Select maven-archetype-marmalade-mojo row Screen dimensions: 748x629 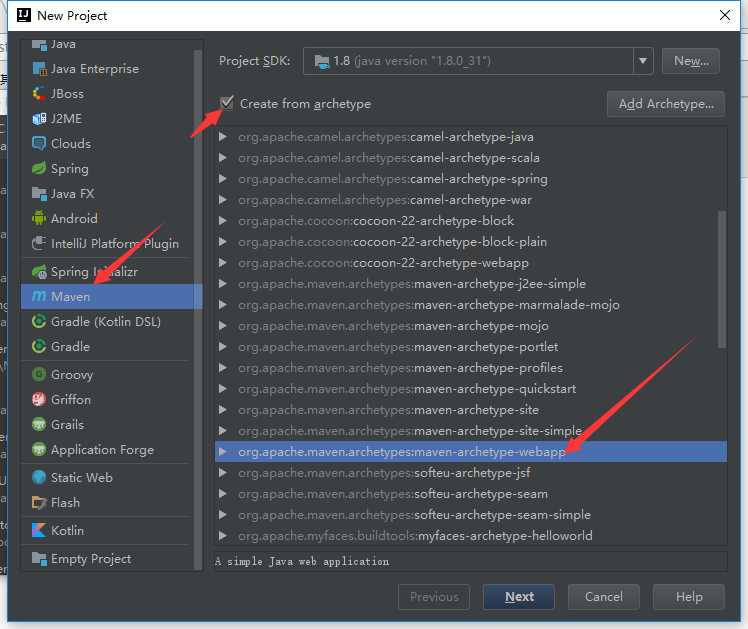tap(471, 305)
